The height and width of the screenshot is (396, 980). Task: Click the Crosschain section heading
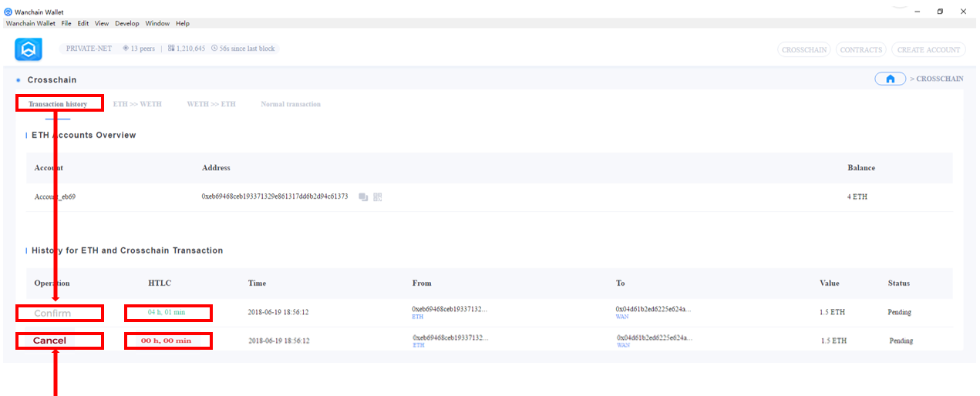click(x=52, y=80)
